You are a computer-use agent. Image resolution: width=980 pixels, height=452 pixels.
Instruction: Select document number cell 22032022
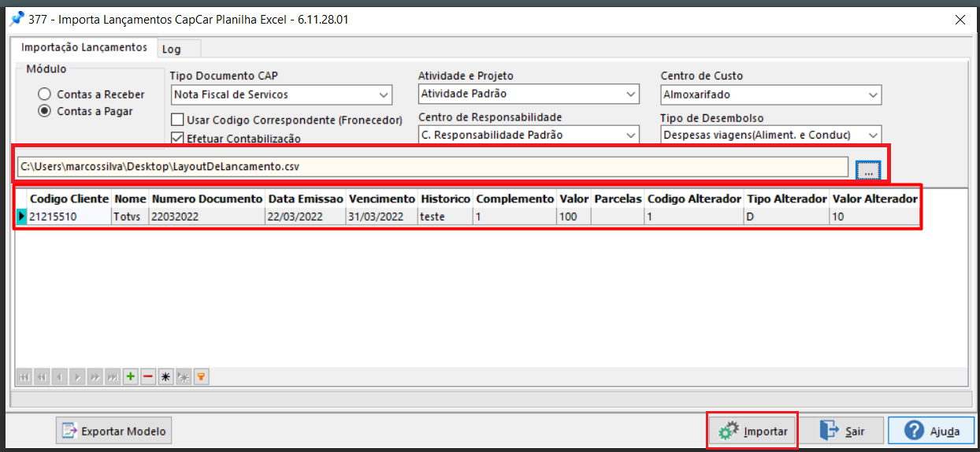click(207, 217)
